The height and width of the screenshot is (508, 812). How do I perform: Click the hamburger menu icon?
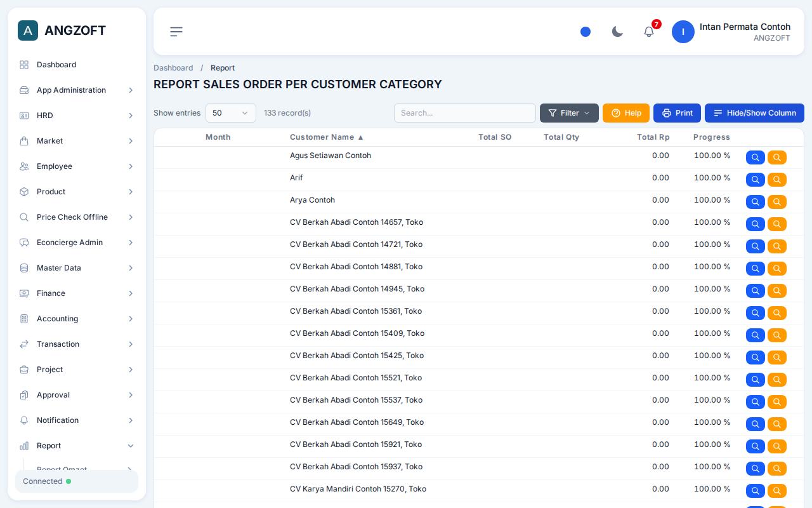pyautogui.click(x=176, y=32)
